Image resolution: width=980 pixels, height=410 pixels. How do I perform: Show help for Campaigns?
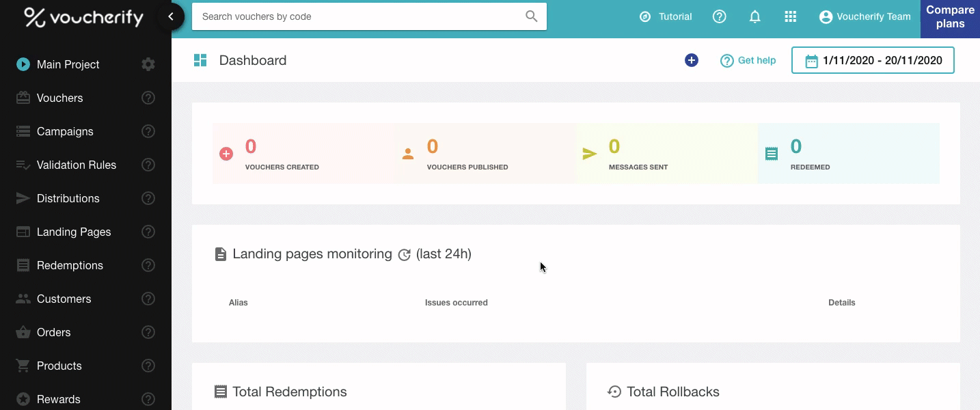pyautogui.click(x=148, y=131)
